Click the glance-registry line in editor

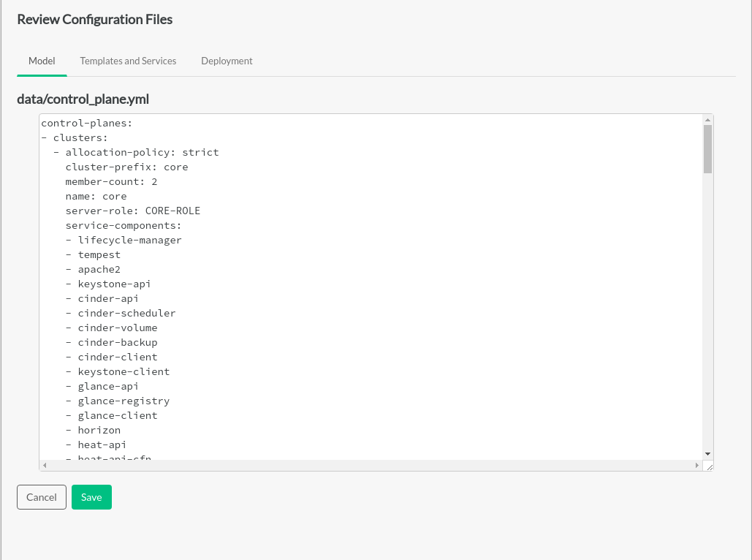click(124, 401)
